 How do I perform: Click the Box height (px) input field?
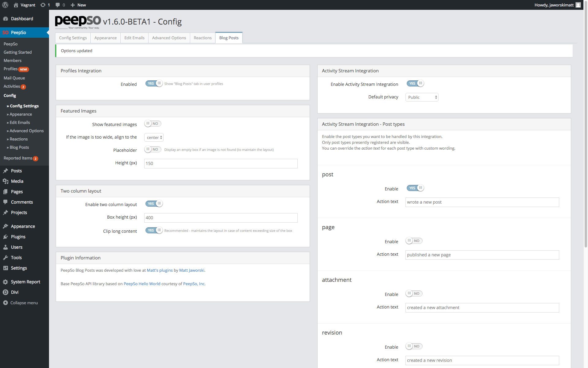(221, 218)
